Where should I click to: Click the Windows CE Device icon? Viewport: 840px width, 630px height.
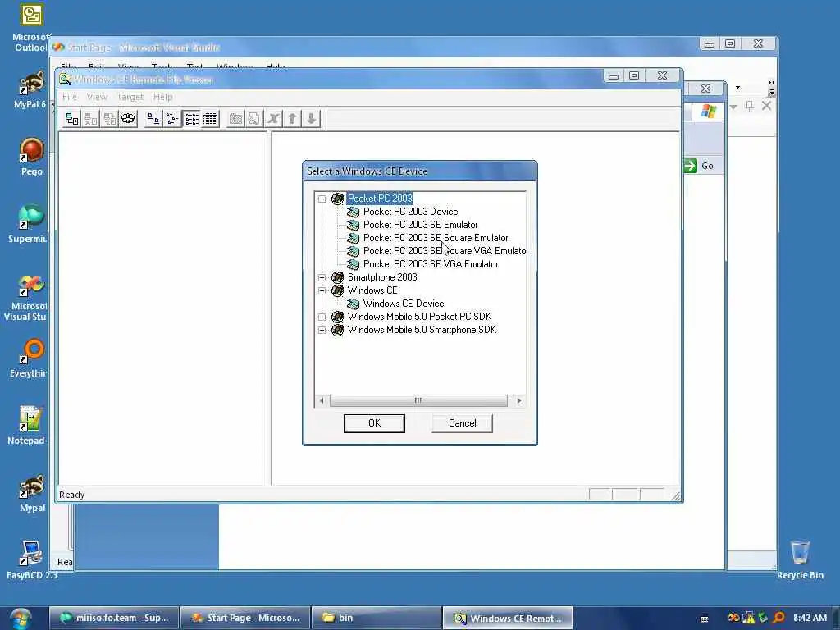(x=353, y=304)
